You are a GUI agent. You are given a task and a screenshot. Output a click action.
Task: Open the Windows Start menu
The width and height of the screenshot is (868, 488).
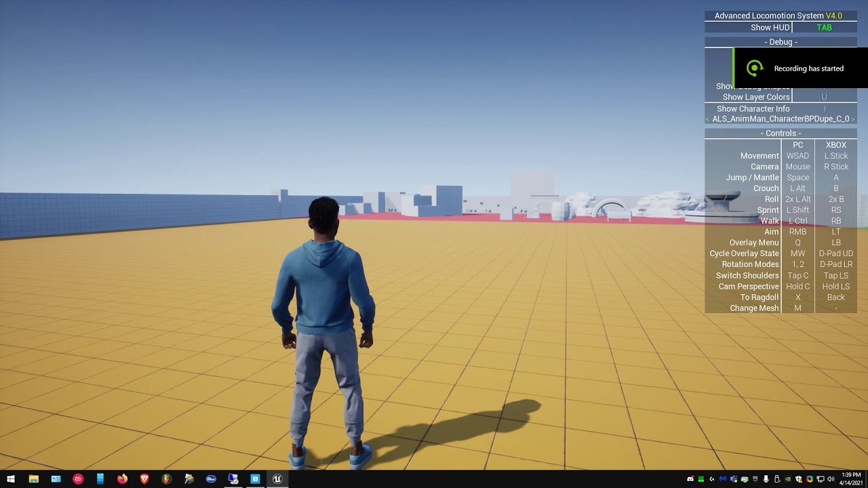pos(11,479)
